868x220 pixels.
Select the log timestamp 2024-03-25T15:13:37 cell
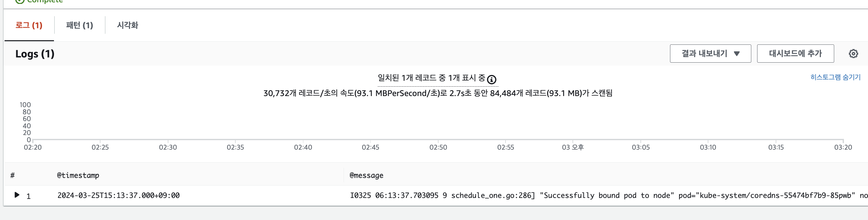click(118, 195)
